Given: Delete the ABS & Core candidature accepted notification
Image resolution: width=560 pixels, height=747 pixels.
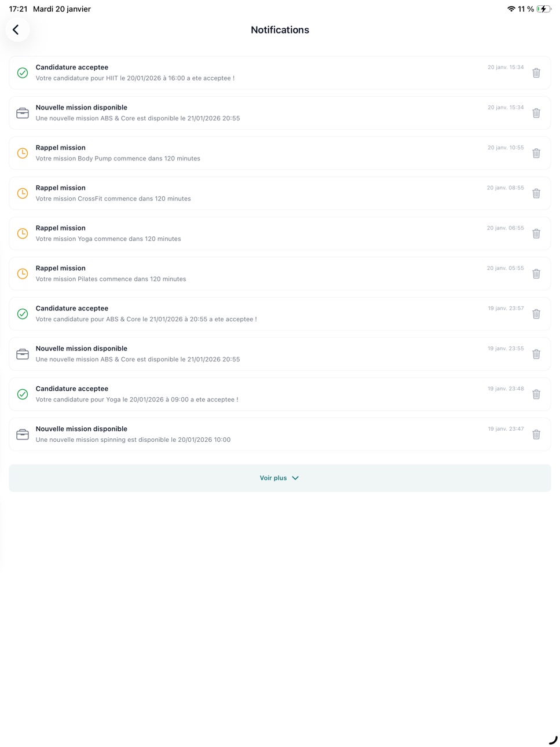Looking at the screenshot, I should 536,314.
